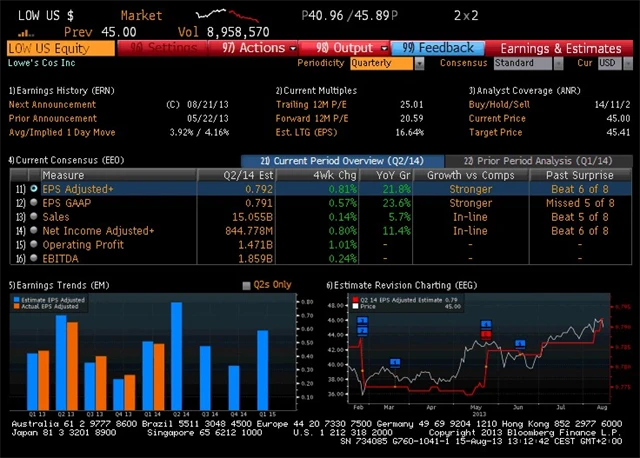Screen dimensions: 640x458
Task: Click the blue event marker above March
Action: coord(395,362)
